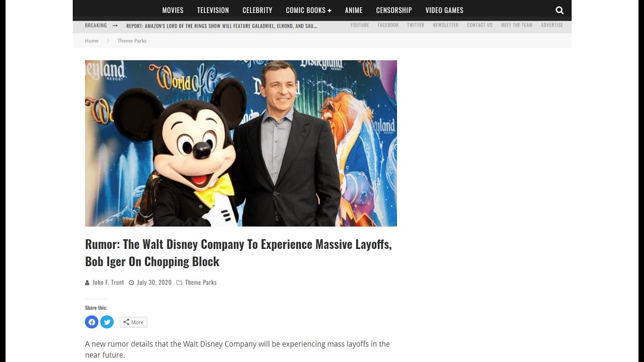Expand the Comic Books menu

pos(308,10)
